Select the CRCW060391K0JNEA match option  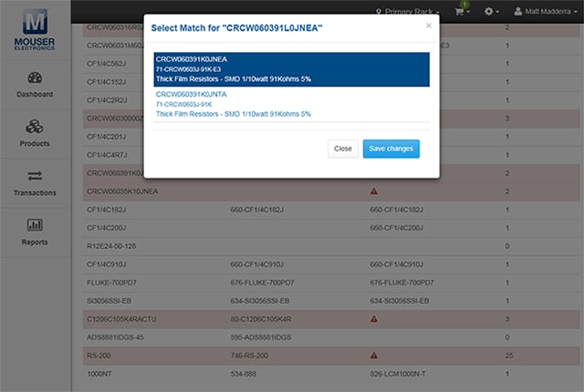pyautogui.click(x=291, y=68)
